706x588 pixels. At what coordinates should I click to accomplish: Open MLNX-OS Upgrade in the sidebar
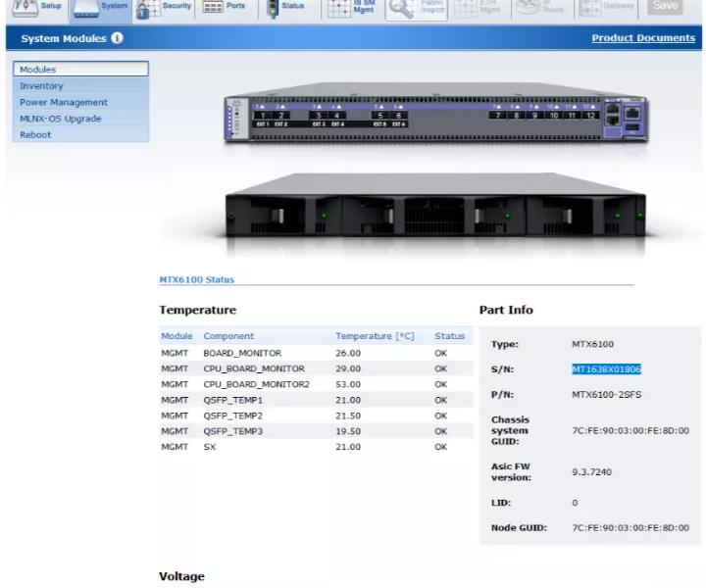[80, 119]
